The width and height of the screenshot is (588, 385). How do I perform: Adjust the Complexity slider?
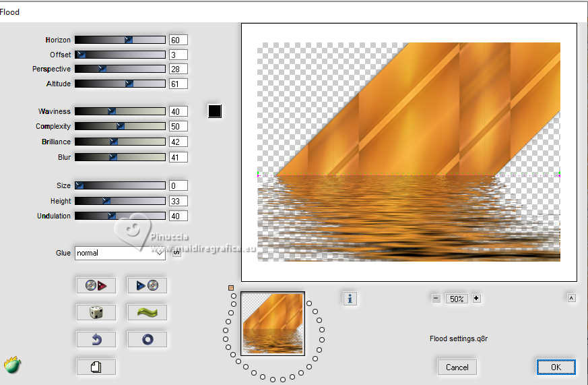point(120,127)
